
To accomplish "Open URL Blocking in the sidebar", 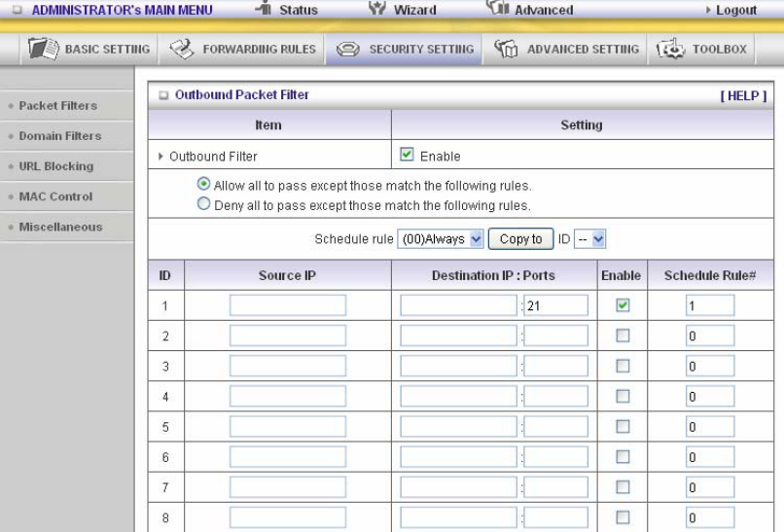I will tap(56, 166).
